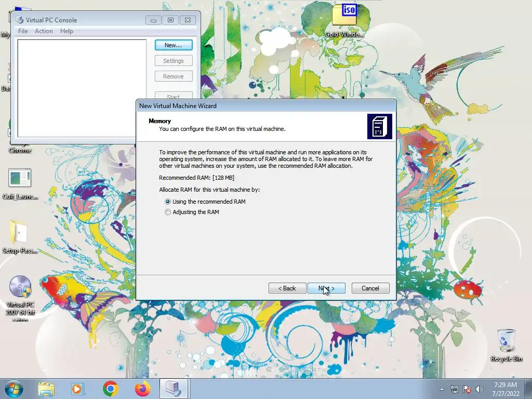This screenshot has height=399, width=532.
Task: Close the Virtual PC Console window
Action: [188, 20]
